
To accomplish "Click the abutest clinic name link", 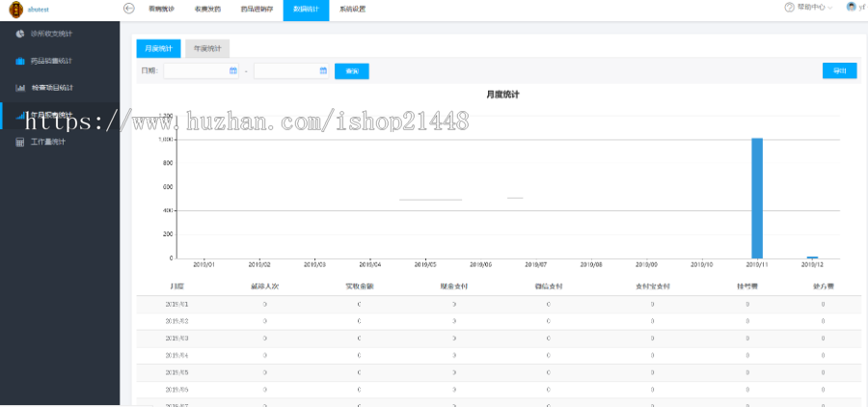I will tap(39, 10).
